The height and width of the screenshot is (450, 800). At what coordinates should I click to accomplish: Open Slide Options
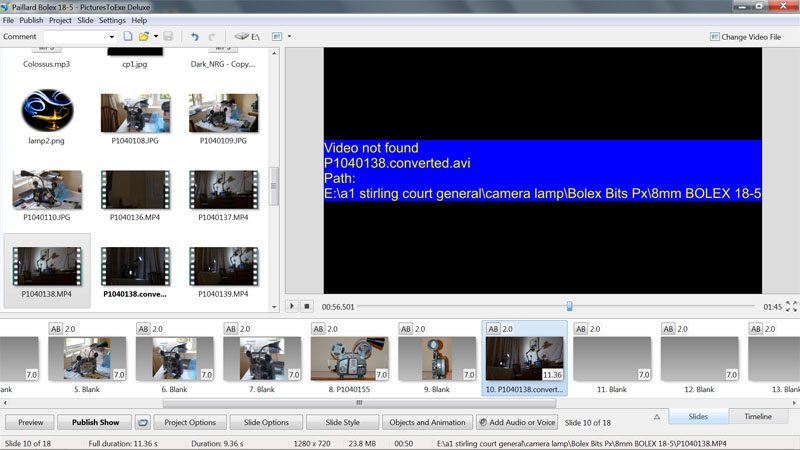(x=266, y=422)
